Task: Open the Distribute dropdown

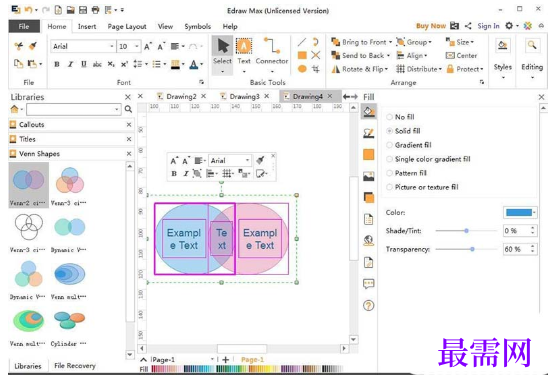Action: pos(419,69)
